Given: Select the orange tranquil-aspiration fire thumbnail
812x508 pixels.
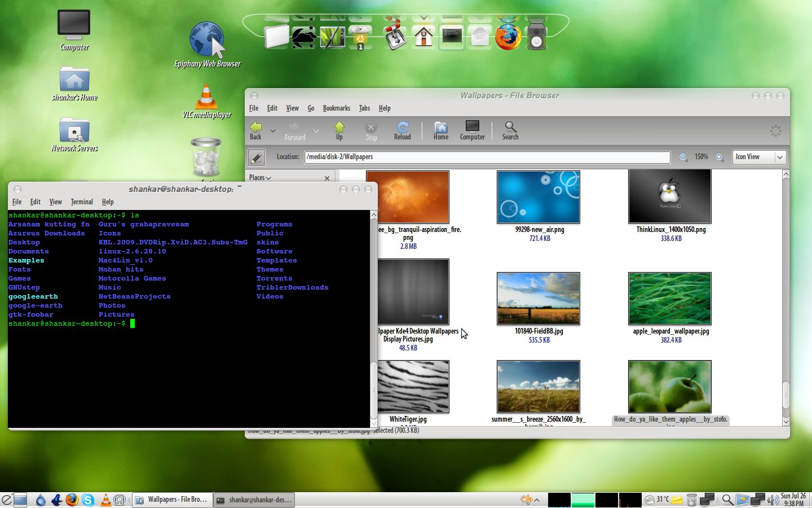Looking at the screenshot, I should 413,197.
